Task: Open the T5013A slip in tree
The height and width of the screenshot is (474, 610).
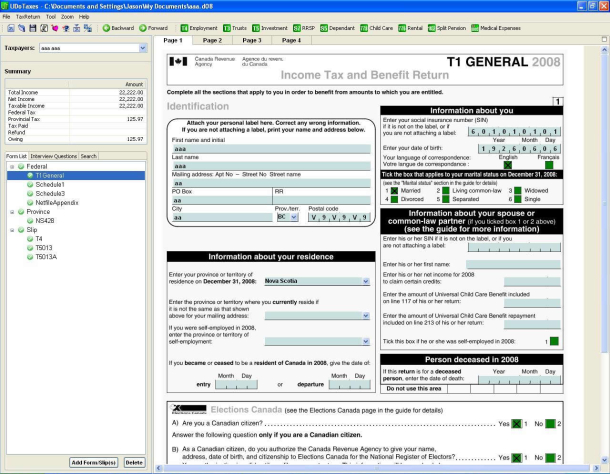Action: pos(46,257)
